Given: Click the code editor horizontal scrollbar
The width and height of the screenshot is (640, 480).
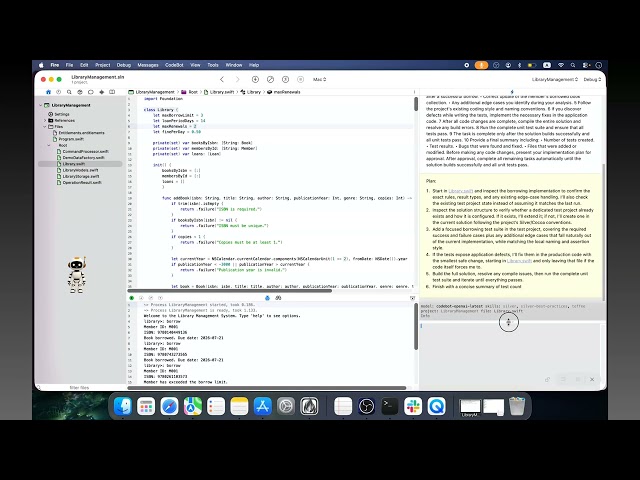Looking at the screenshot, I should point(230,291).
